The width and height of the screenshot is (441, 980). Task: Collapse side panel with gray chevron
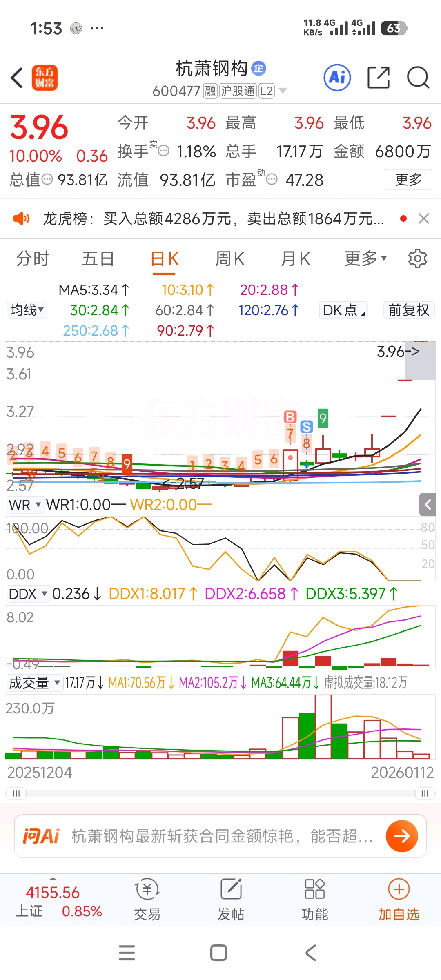click(x=428, y=505)
